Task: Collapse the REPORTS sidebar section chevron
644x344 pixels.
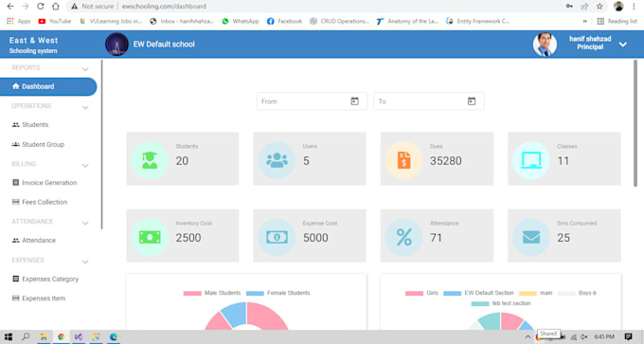Action: tap(85, 69)
